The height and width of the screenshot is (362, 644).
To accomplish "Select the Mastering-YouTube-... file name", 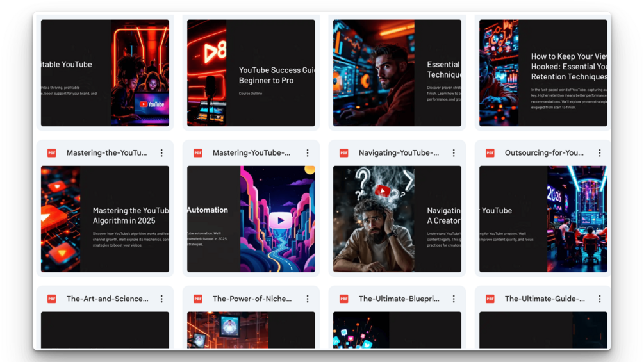I will click(x=251, y=152).
